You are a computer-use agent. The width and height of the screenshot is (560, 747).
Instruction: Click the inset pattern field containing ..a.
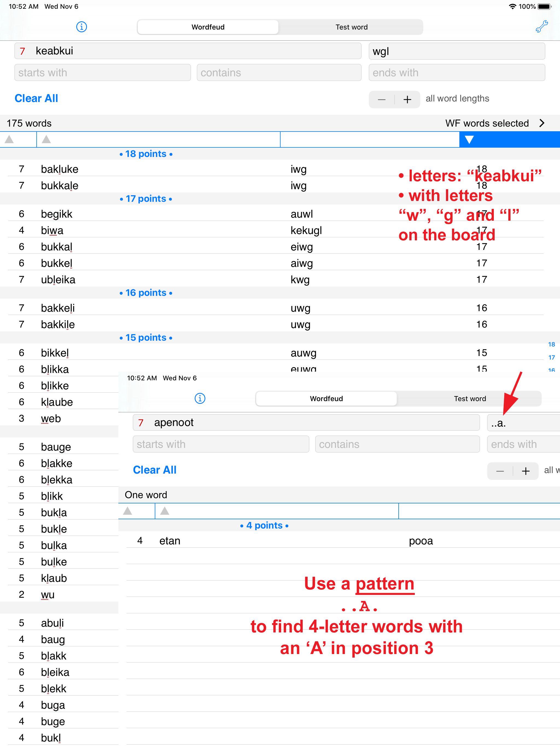pos(524,422)
